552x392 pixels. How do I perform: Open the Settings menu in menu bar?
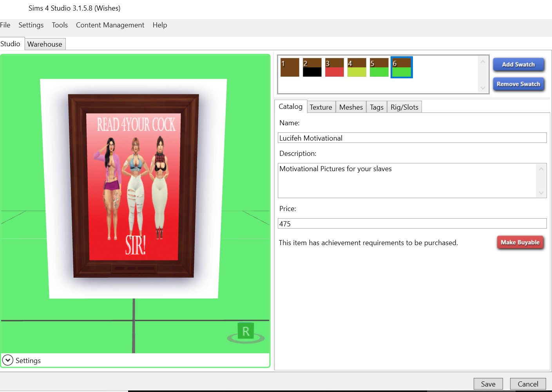[31, 25]
